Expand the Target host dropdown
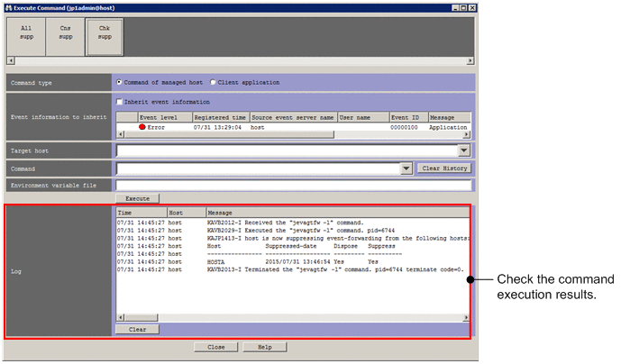The image size is (621, 364). pos(463,150)
